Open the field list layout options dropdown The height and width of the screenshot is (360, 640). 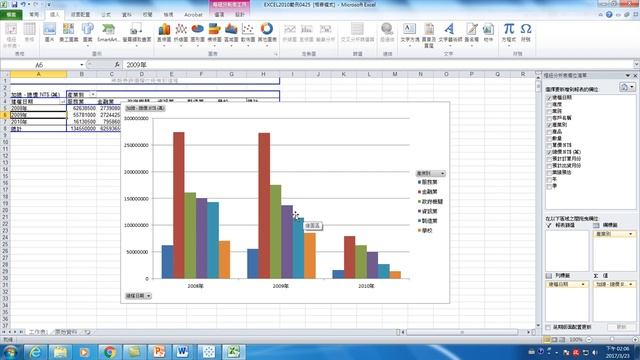pyautogui.click(x=627, y=87)
